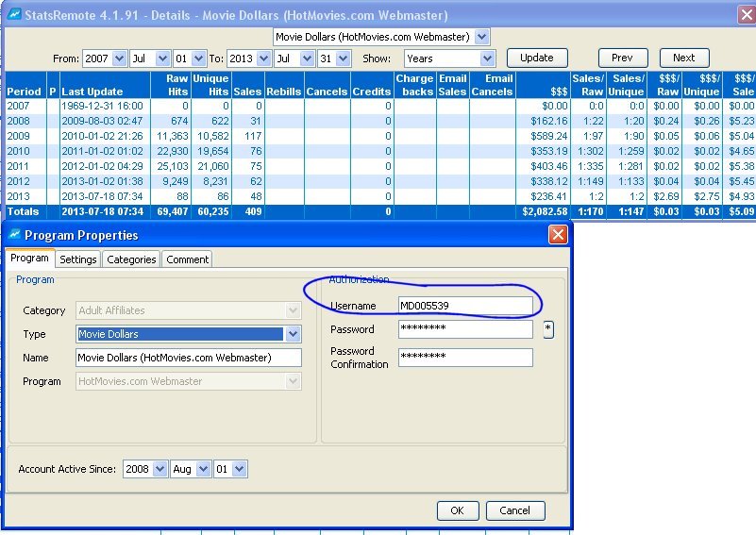Expand the From year 2007 dropdown
Viewport: 756px width, 535px height.
point(119,59)
